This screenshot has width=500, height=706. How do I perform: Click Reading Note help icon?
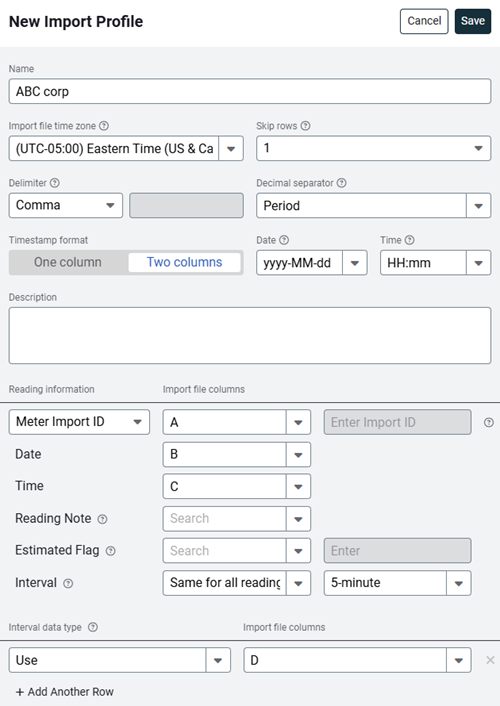[x=103, y=519]
